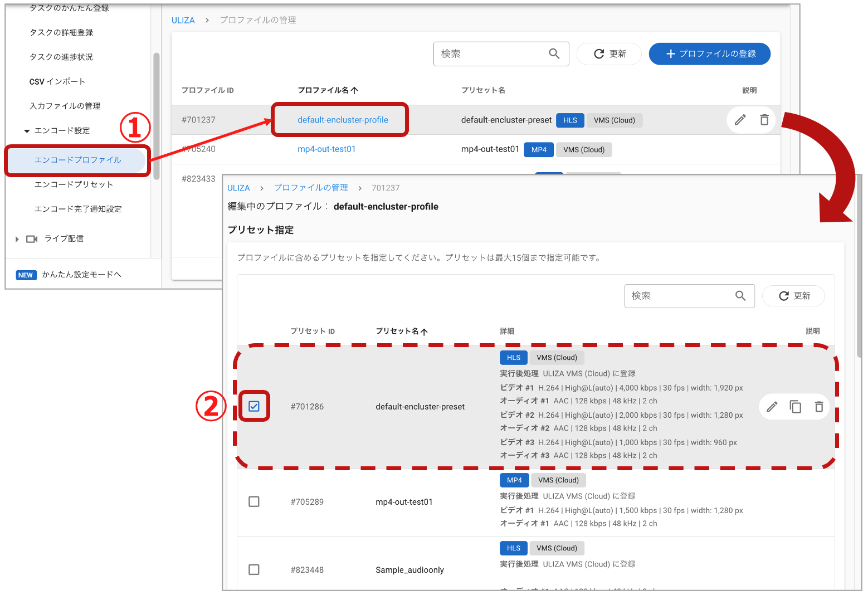The height and width of the screenshot is (595, 868).
Task: Delete preset #701286 using the trash icon
Action: click(x=819, y=407)
